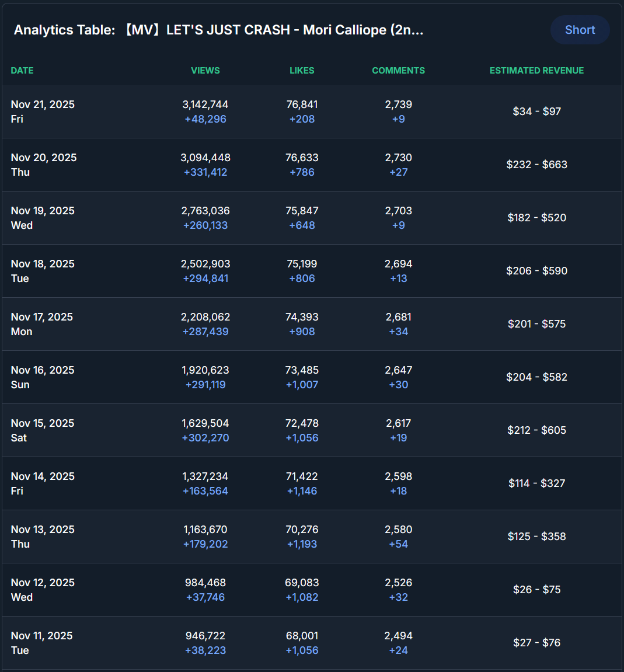Select the Nov 16, 2025 date cell
Image resolution: width=624 pixels, height=672 pixels.
click(43, 377)
